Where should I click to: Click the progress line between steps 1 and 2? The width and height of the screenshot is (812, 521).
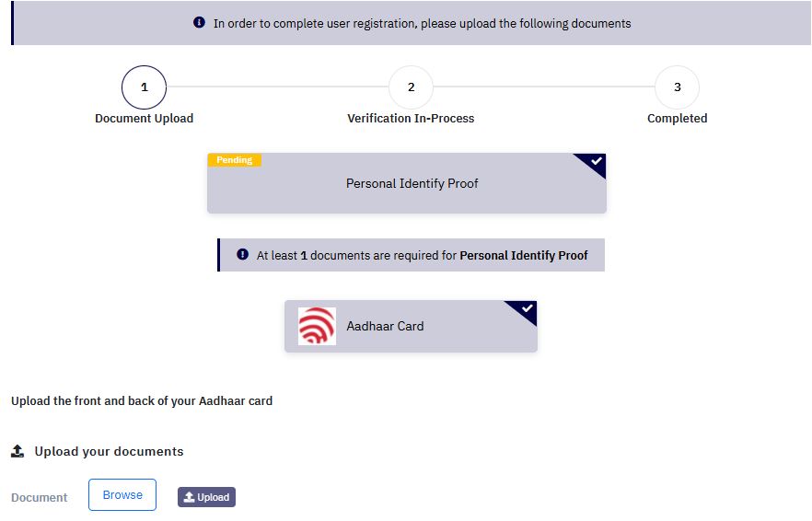278,87
